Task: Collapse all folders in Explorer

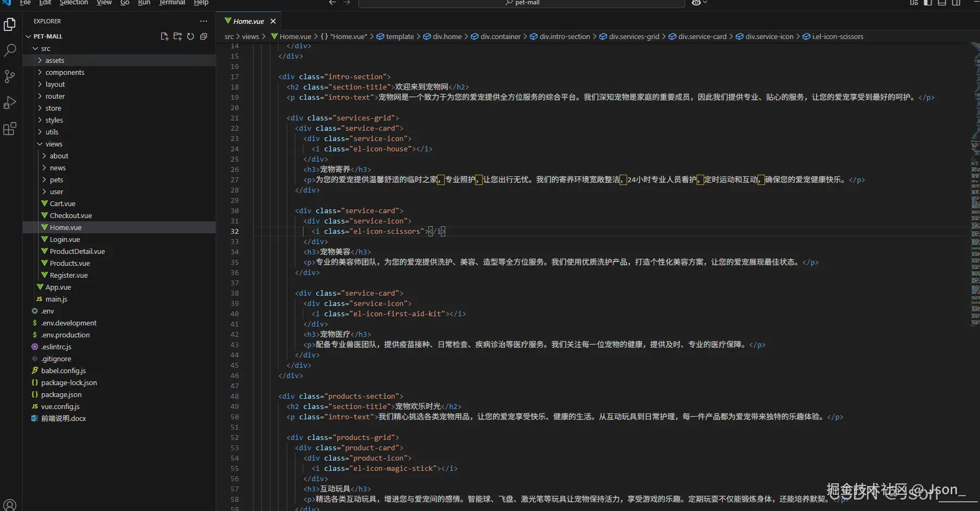Action: coord(204,36)
